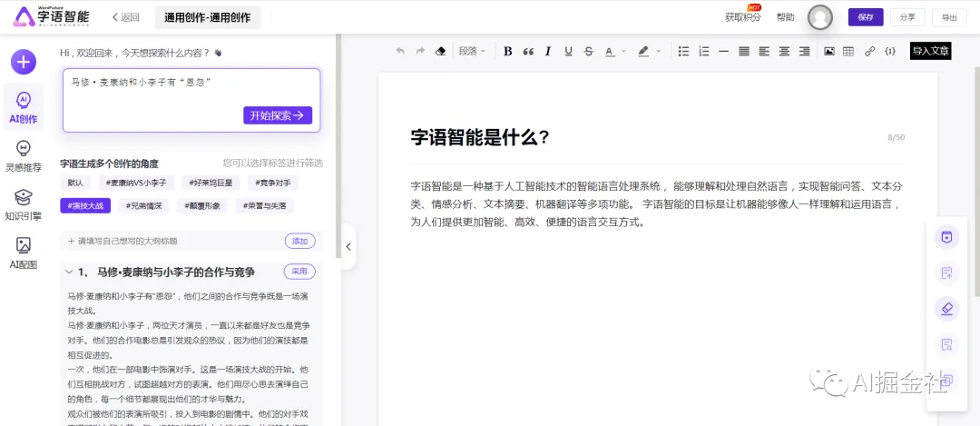The height and width of the screenshot is (426, 980).
Task: Open the 灵感推荐 sidebar tab
Action: coord(23,155)
